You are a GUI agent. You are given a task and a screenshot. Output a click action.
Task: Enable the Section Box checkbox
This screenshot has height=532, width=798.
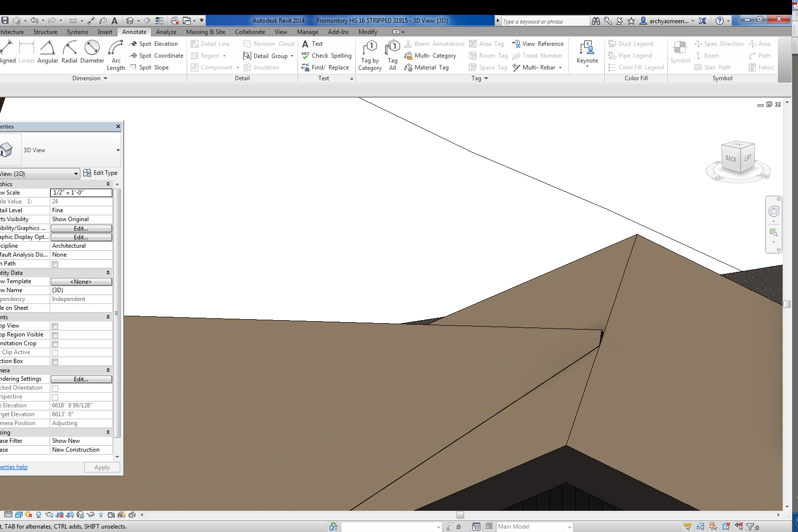(55, 362)
